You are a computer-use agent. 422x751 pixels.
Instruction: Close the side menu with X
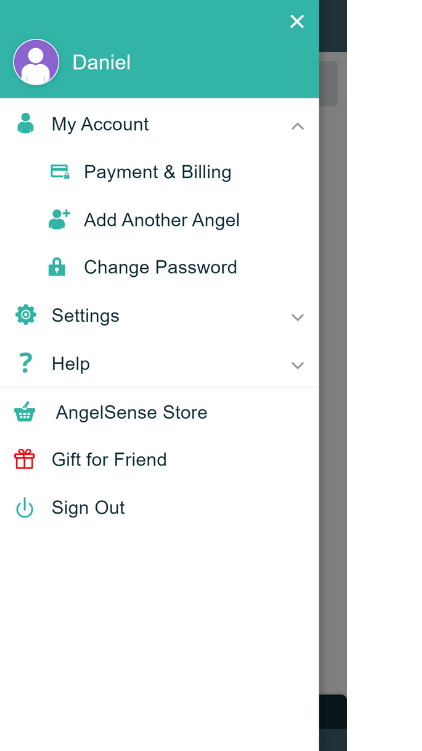[297, 22]
